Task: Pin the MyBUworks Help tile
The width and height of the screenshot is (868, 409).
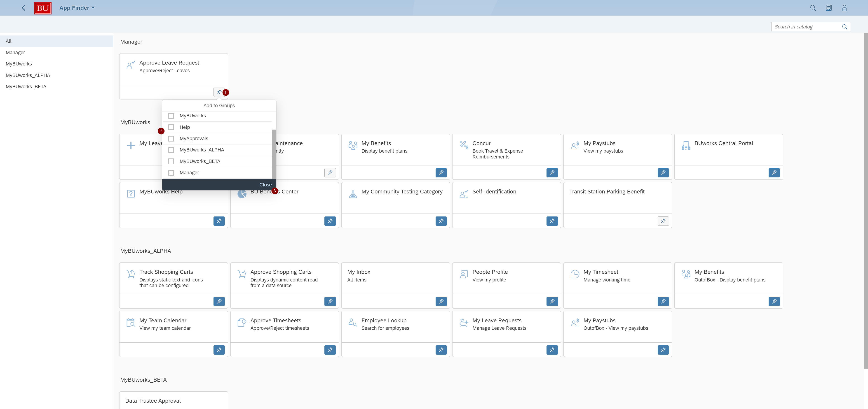Action: coord(219,221)
